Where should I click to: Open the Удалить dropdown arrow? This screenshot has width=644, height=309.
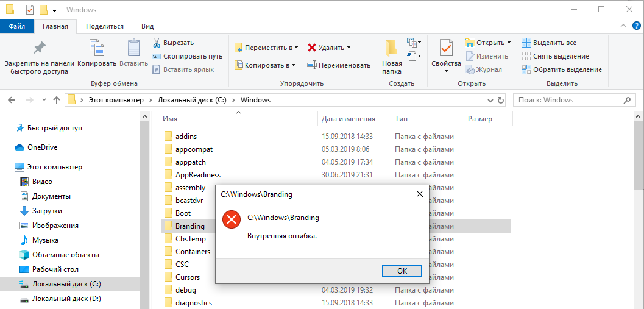pos(349,48)
